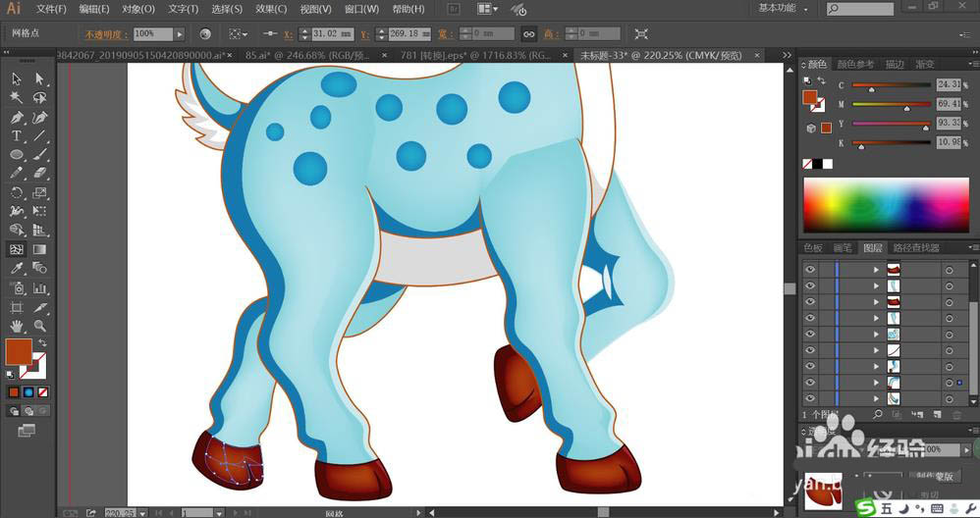Open the reference point transform dropdown
The height and width of the screenshot is (518, 980).
(238, 33)
